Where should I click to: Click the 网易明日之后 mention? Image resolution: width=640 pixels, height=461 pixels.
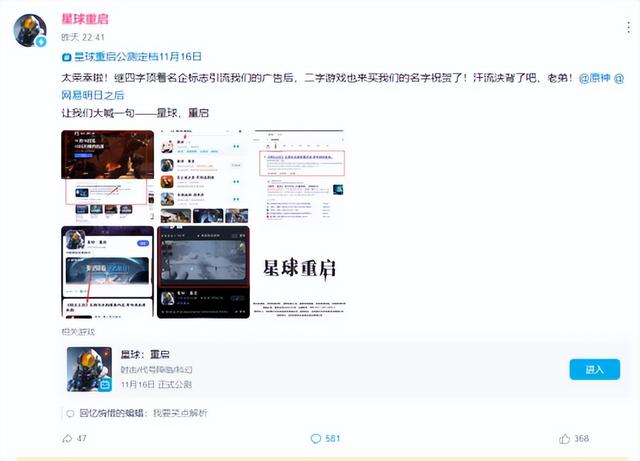click(x=93, y=95)
